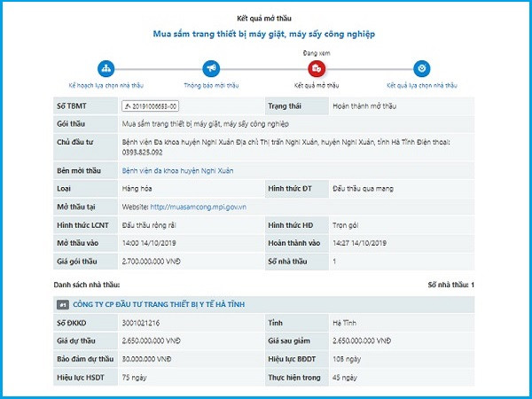Screen dimensions: 532x399
Task: Open the Kế hoạch lựa chọn nhà thầu step icon
Action: [x=106, y=68]
